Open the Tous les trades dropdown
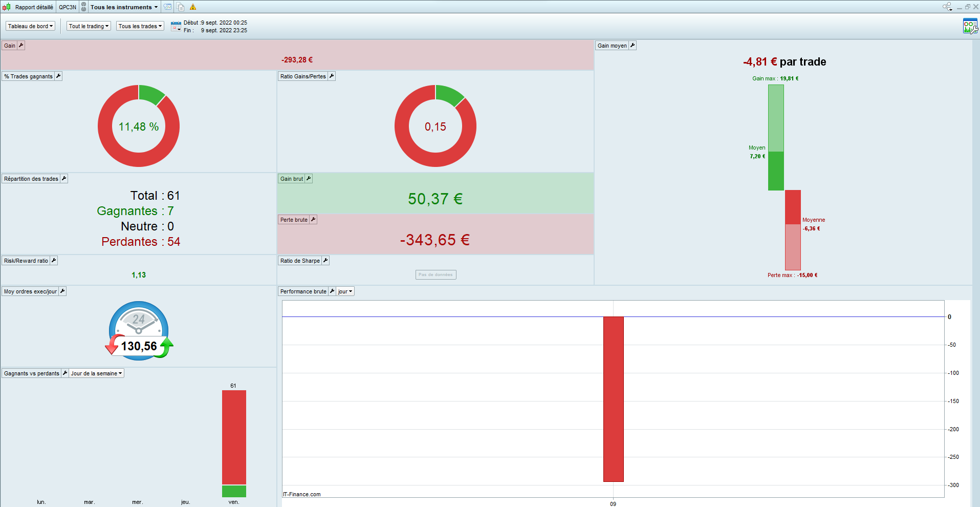The width and height of the screenshot is (980, 507). (x=140, y=26)
